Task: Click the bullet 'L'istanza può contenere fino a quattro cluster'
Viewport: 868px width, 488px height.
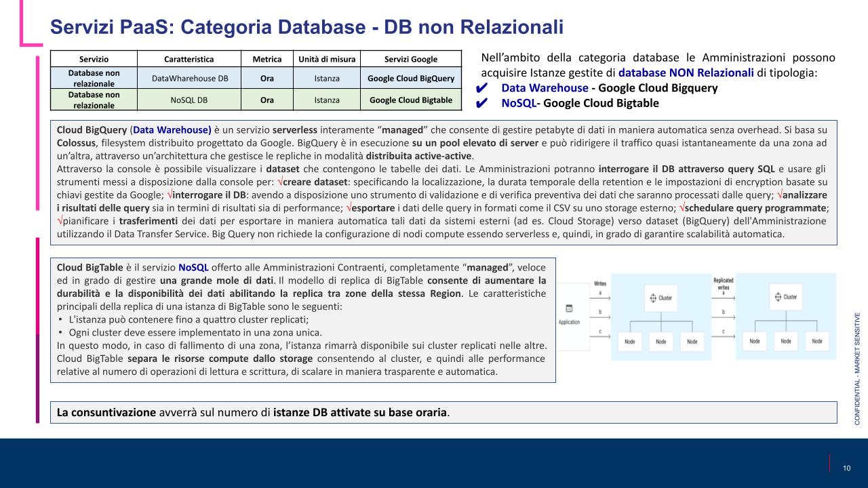Action: pyautogui.click(x=189, y=319)
